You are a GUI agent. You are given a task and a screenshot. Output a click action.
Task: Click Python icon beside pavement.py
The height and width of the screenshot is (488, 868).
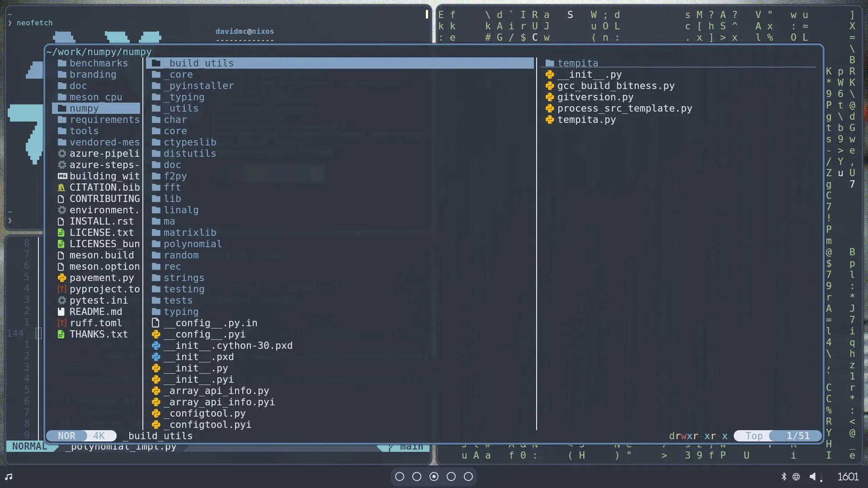click(x=62, y=278)
